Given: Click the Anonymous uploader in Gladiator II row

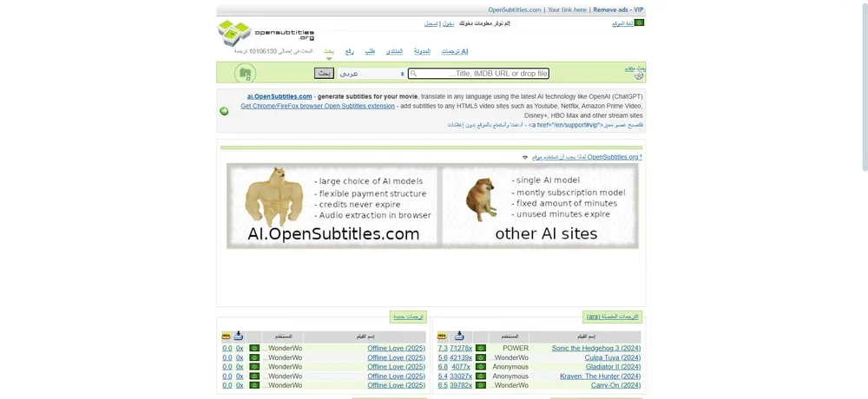Looking at the screenshot, I should point(510,366).
